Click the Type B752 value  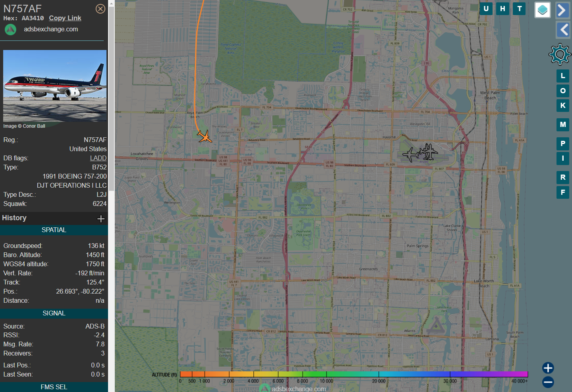99,167
